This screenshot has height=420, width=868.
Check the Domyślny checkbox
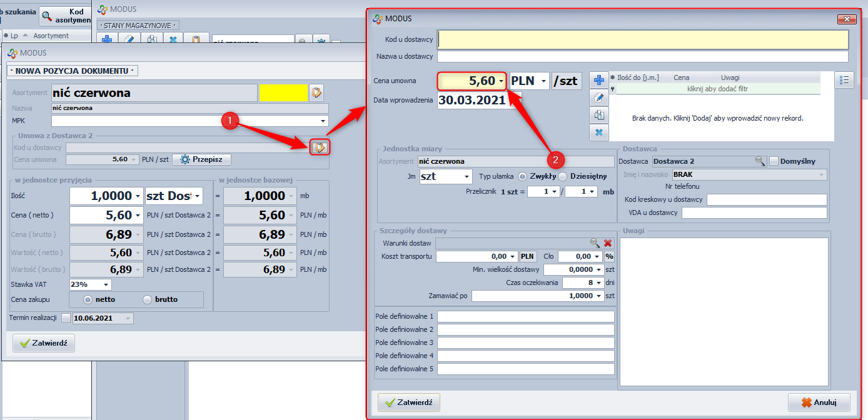pyautogui.click(x=774, y=161)
